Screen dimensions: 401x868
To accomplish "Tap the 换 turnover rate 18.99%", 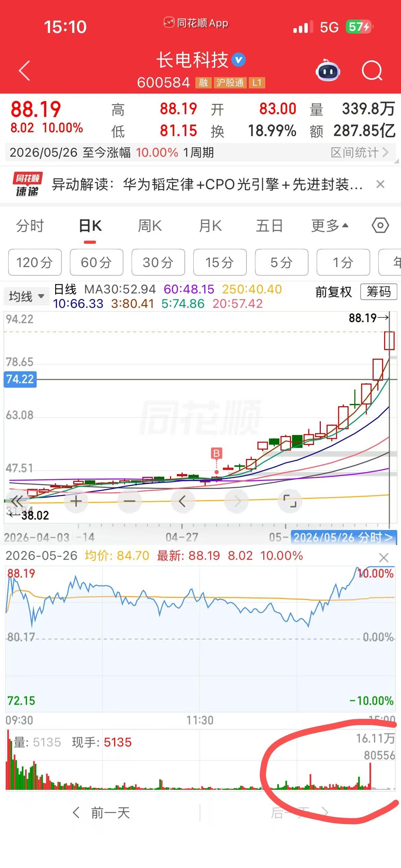I will (272, 131).
